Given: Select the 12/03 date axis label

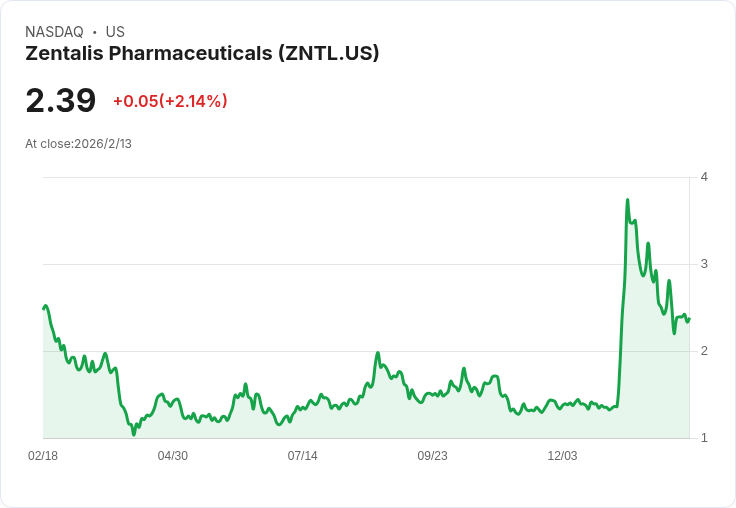Looking at the screenshot, I should 562,456.
